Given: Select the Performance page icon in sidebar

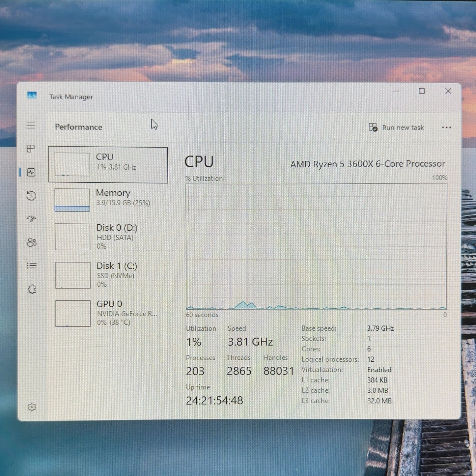Looking at the screenshot, I should pyautogui.click(x=31, y=172).
